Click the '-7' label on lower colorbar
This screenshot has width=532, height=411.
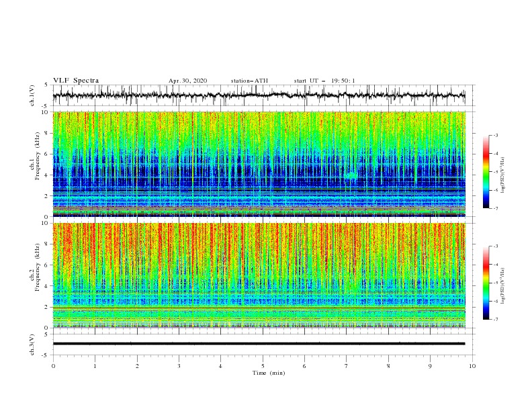[x=496, y=320]
